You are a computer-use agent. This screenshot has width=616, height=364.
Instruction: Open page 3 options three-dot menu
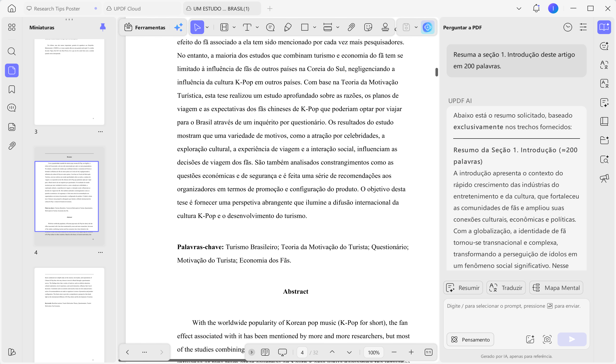click(100, 132)
